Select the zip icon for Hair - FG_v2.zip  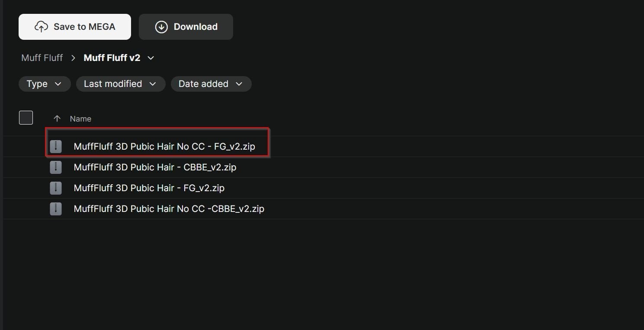click(56, 188)
